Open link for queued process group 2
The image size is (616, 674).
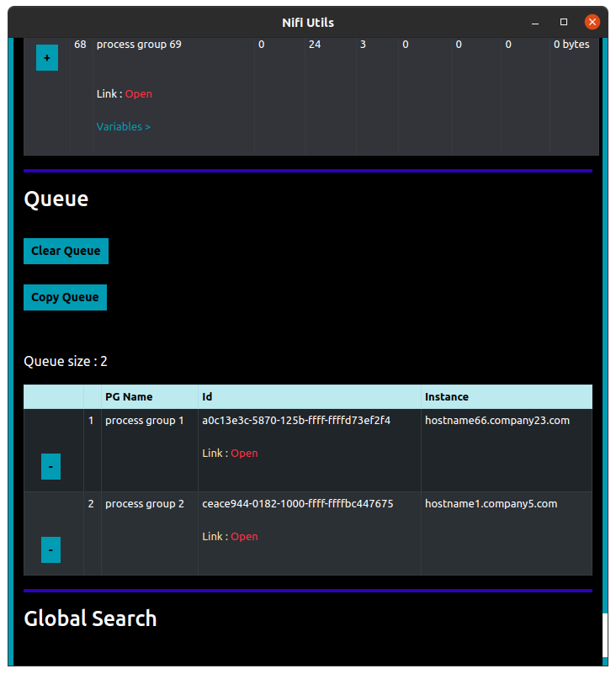pos(244,537)
